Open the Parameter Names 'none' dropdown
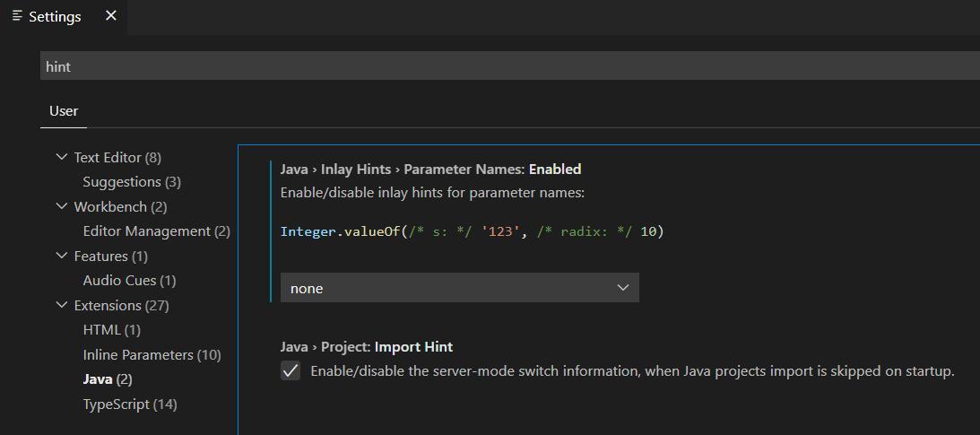Screen dimensions: 980x435 click(x=459, y=288)
